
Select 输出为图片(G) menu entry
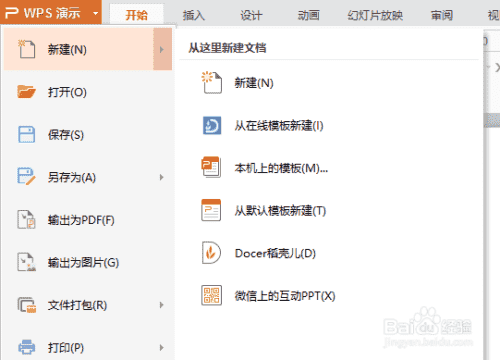[x=88, y=262]
